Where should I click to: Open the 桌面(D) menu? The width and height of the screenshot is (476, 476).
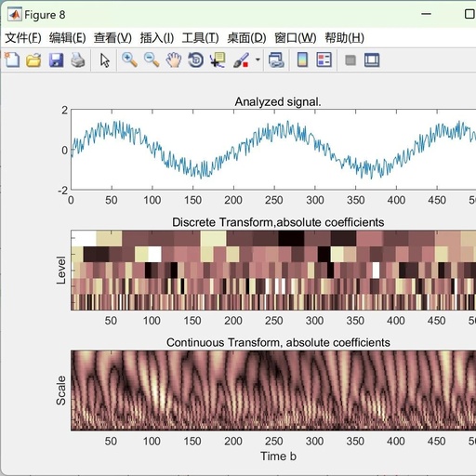[x=246, y=38]
